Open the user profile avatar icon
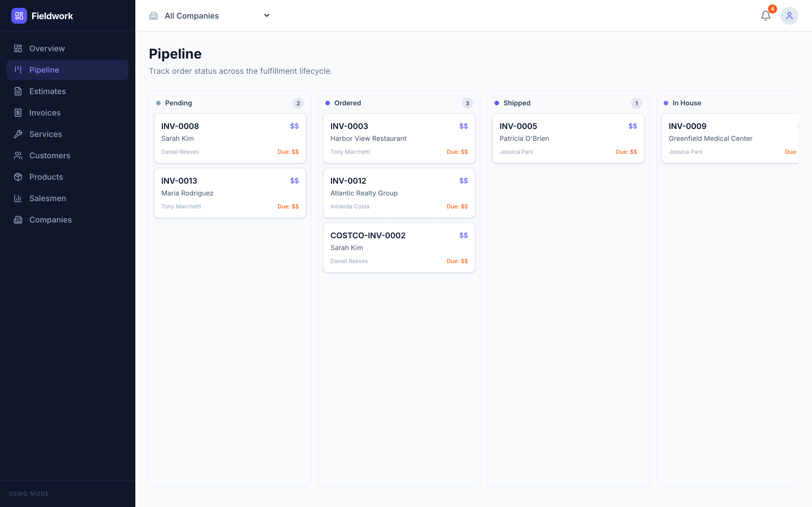 pos(789,15)
